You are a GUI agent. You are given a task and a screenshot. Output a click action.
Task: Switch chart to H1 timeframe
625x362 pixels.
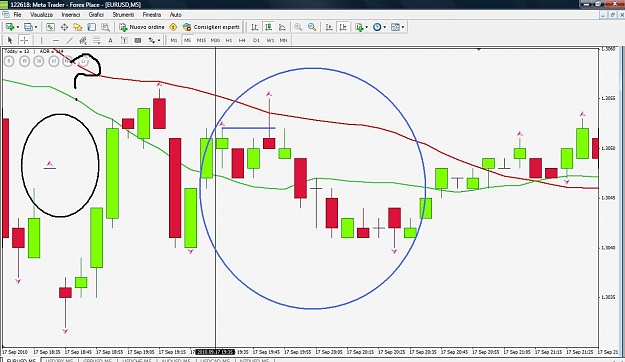(x=229, y=40)
